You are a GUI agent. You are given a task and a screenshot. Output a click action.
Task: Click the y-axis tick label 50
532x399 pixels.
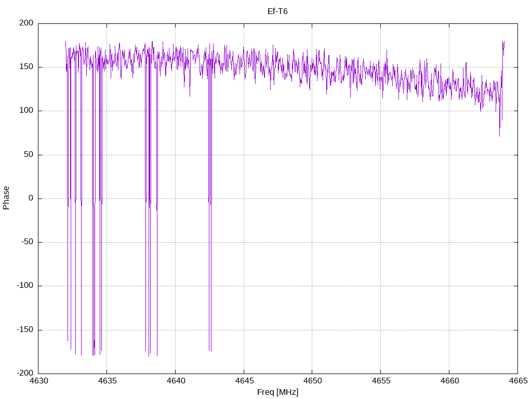coord(29,154)
